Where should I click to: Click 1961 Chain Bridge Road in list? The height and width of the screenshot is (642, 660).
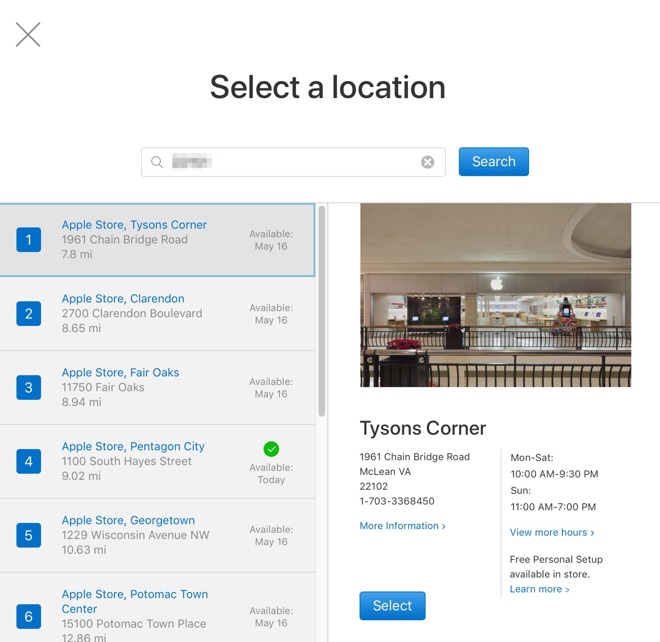[125, 240]
